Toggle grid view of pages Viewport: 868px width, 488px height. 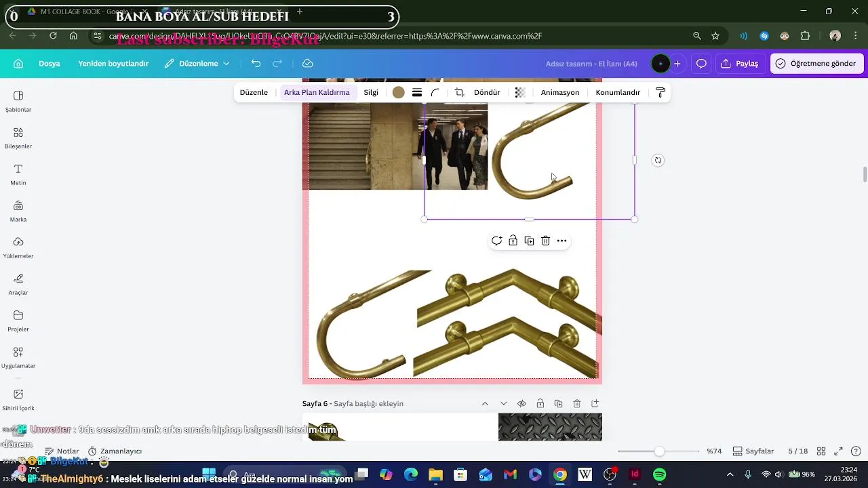coord(821,451)
